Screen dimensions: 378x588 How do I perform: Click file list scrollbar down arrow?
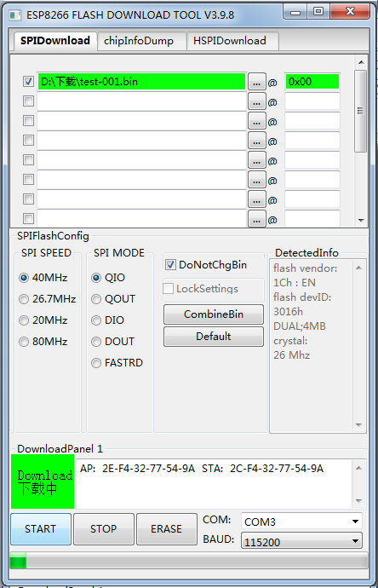pyautogui.click(x=361, y=221)
